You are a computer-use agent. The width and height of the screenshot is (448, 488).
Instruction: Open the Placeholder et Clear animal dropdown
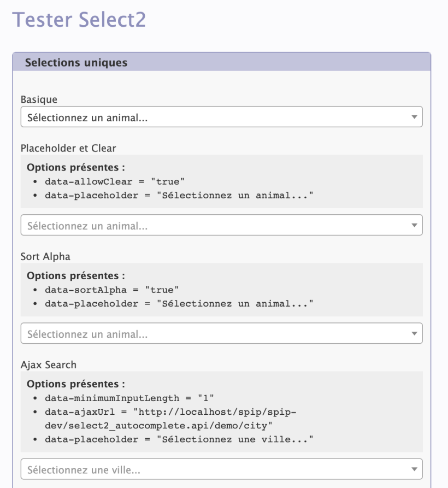[221, 225]
